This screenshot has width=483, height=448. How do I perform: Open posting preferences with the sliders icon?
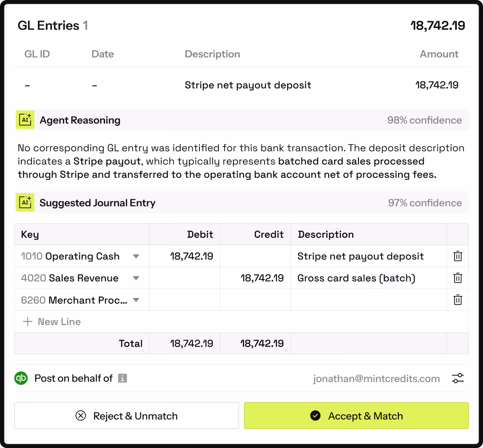[458, 378]
